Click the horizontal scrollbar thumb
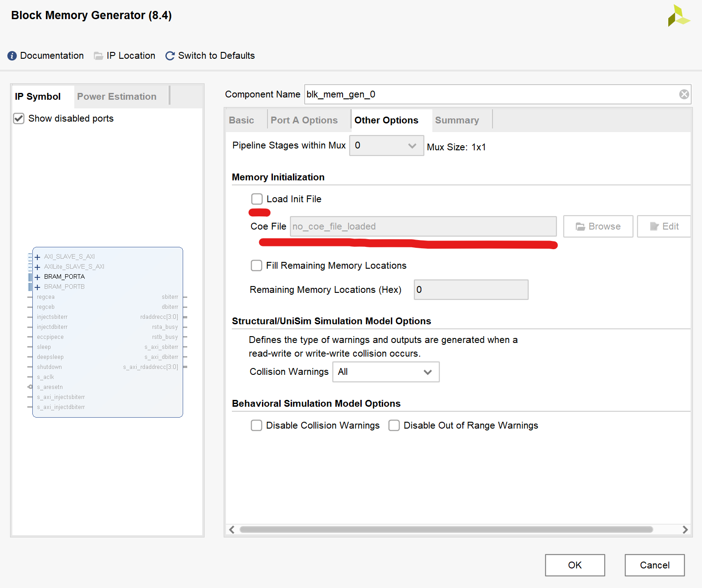The height and width of the screenshot is (588, 702). coord(446,530)
